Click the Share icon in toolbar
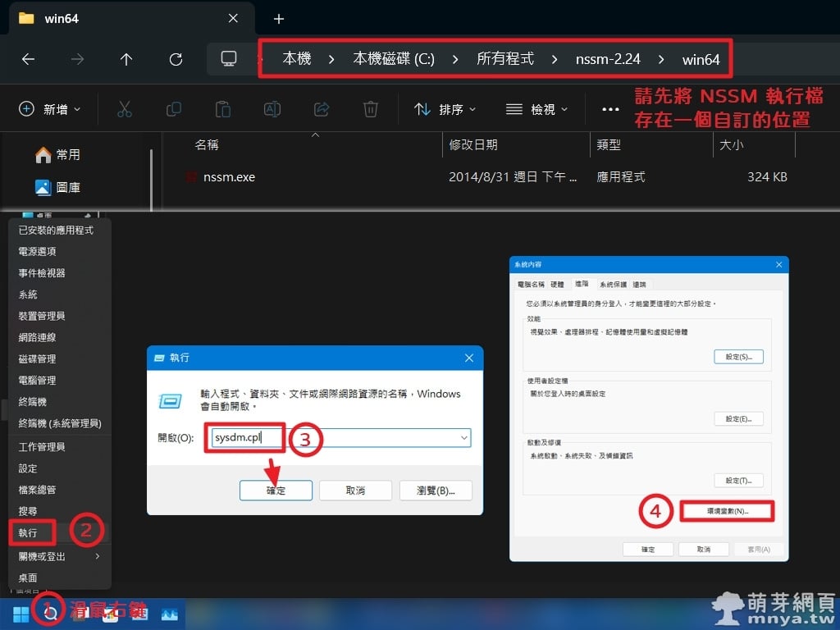The width and height of the screenshot is (840, 630). click(322, 109)
